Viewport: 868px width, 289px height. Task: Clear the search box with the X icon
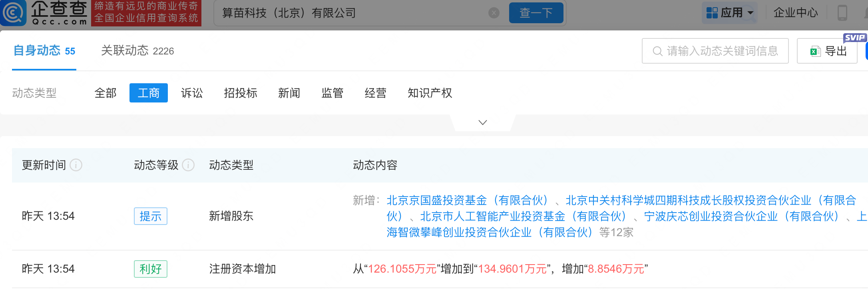[494, 13]
